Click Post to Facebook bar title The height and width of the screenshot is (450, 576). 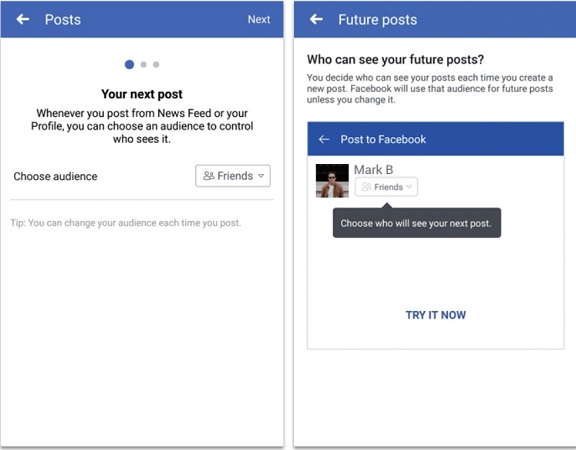(383, 139)
